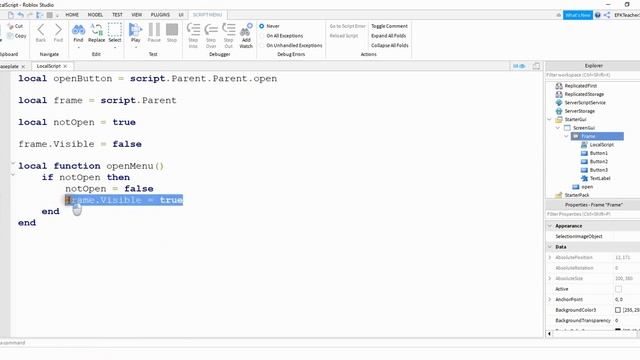Switch to the LocalScript editor tab
640x360 pixels.
49,66
